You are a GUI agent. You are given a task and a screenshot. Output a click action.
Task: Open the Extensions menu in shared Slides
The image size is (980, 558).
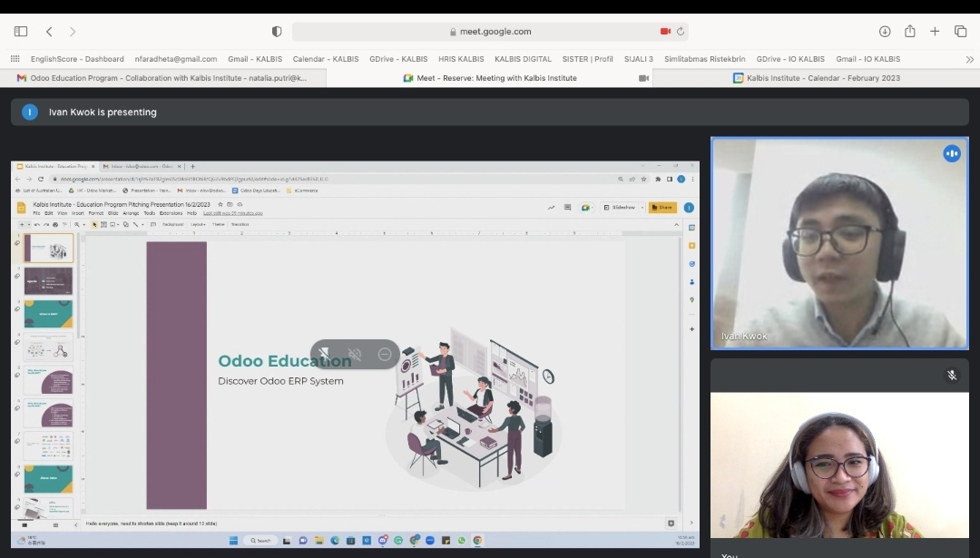[x=171, y=213]
